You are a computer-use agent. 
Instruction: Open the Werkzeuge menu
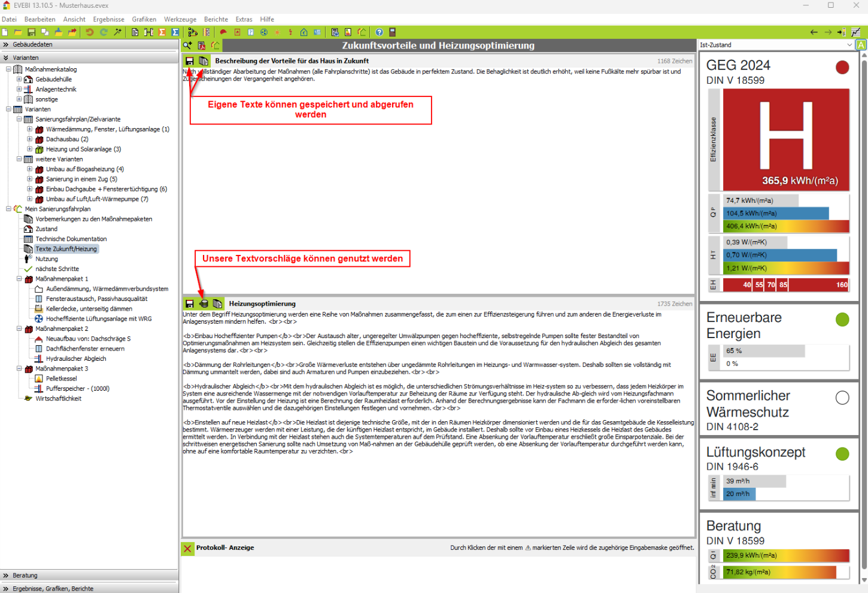[x=180, y=19]
